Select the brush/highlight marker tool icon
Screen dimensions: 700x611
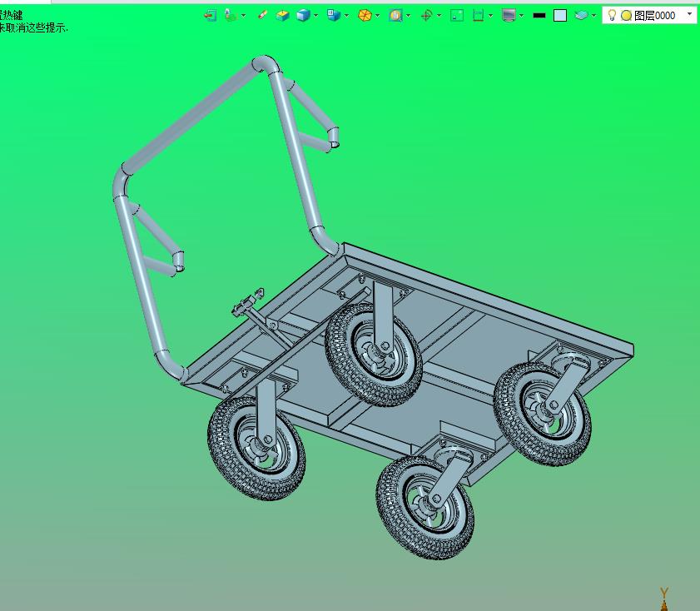click(x=263, y=15)
